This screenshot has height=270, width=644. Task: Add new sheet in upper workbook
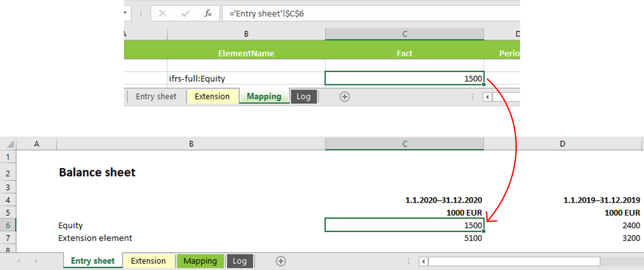pyautogui.click(x=345, y=97)
